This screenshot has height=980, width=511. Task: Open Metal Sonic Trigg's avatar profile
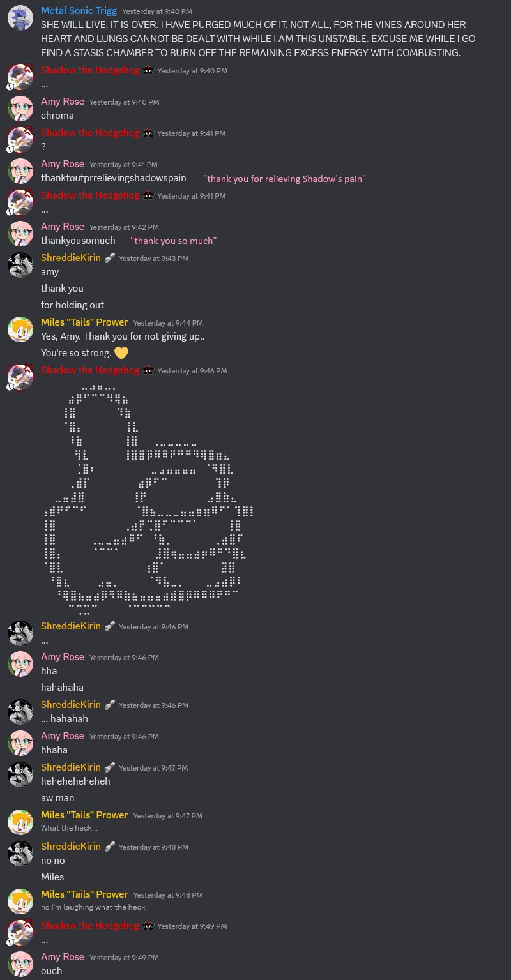click(x=20, y=19)
